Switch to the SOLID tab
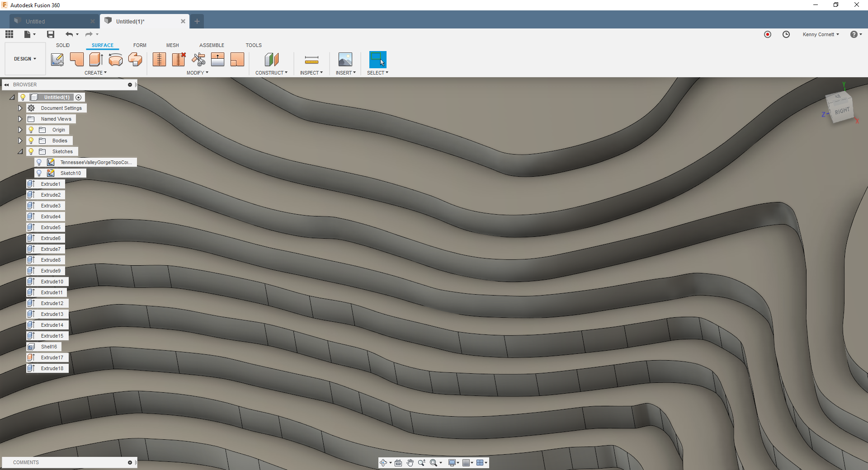This screenshot has width=868, height=470. point(63,45)
